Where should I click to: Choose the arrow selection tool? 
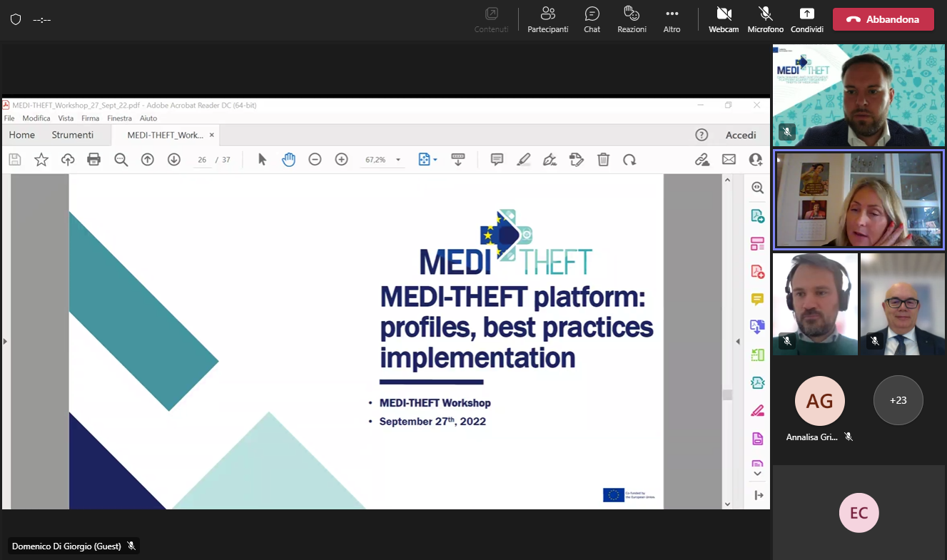(x=262, y=160)
